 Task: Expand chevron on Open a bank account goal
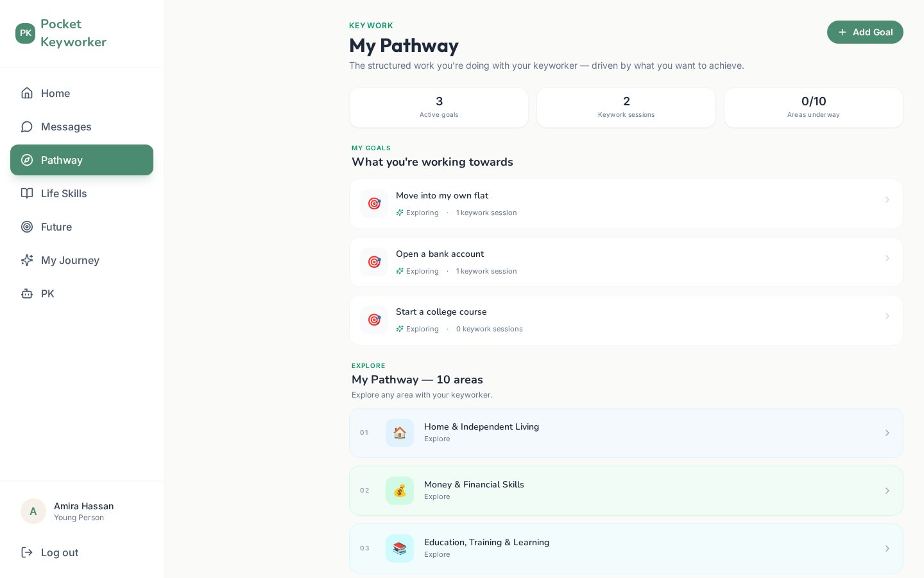[x=887, y=258]
